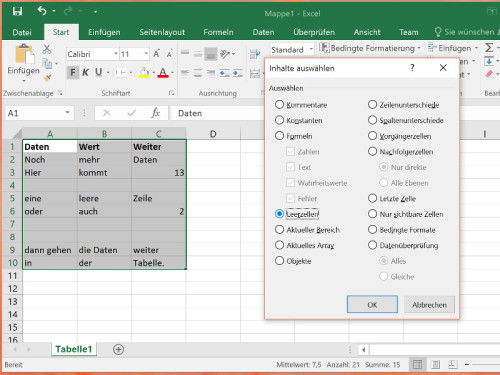Select the Leerzellen radio button
This screenshot has width=500, height=375.
[279, 214]
